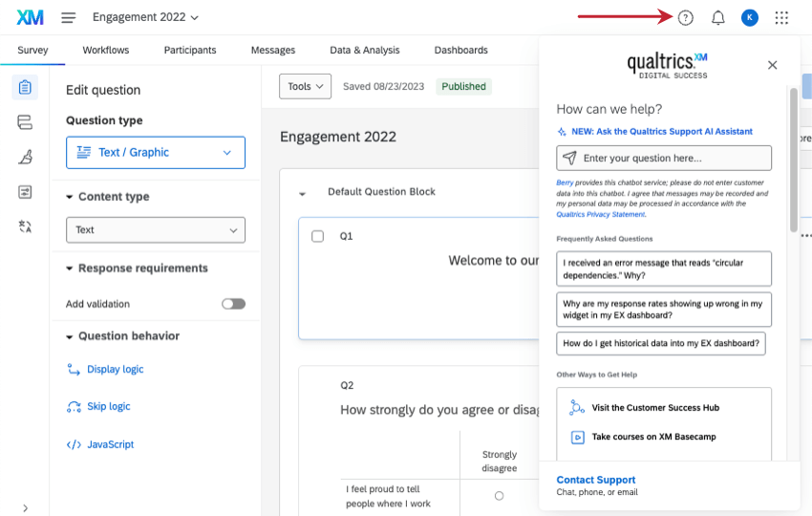The width and height of the screenshot is (812, 516).
Task: Open survey options icon in sidebar
Action: click(x=25, y=192)
